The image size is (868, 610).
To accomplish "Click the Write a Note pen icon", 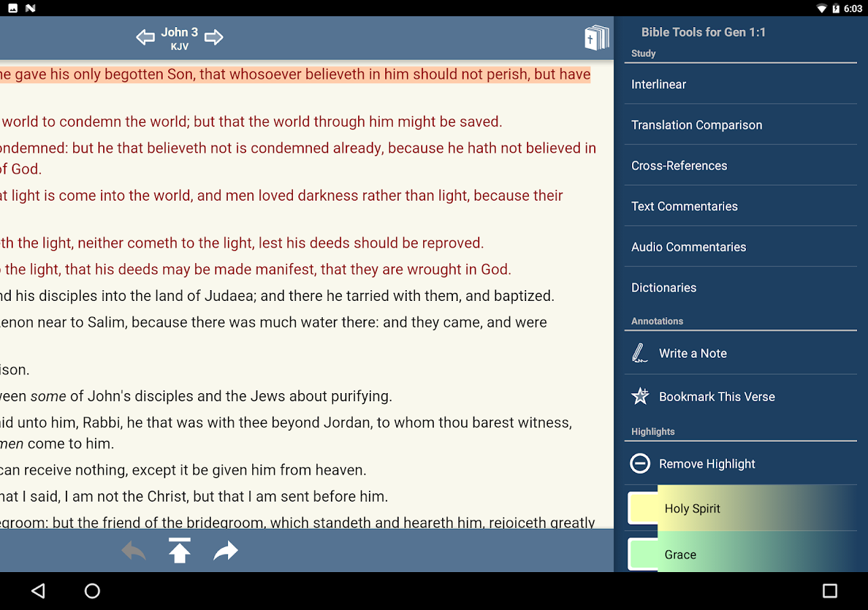I will pyautogui.click(x=639, y=353).
